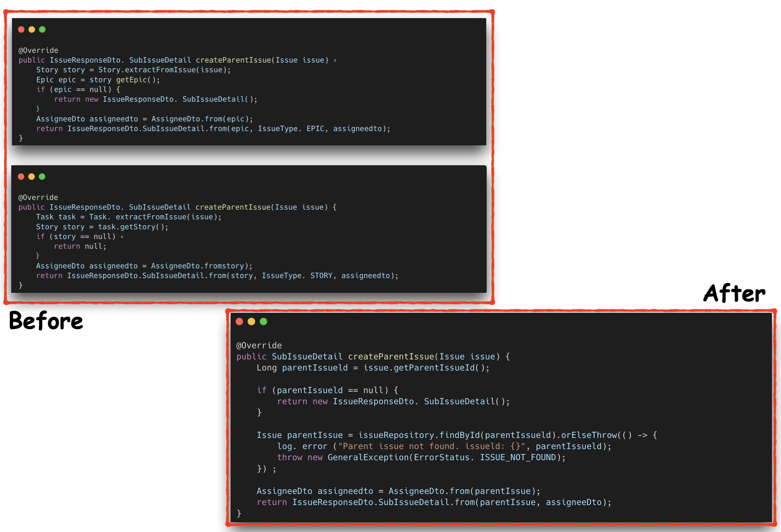Click the "if (parentIssueld == null) {" line
The height and width of the screenshot is (532, 781).
[328, 390]
